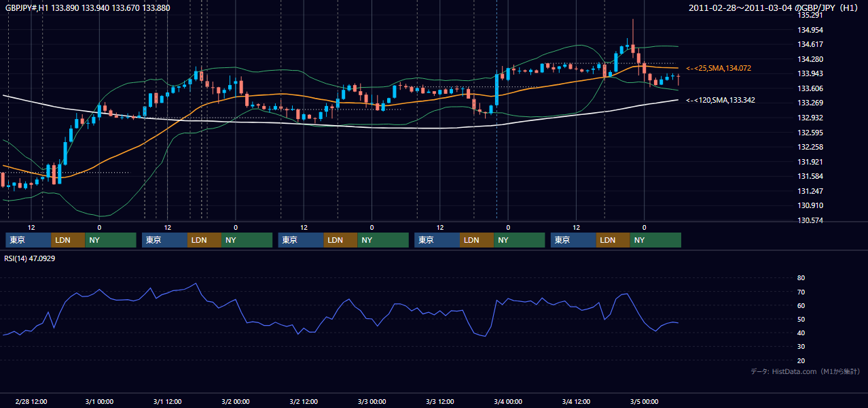Click the RSI scale value 30
This screenshot has height=408, width=868.
click(x=801, y=347)
